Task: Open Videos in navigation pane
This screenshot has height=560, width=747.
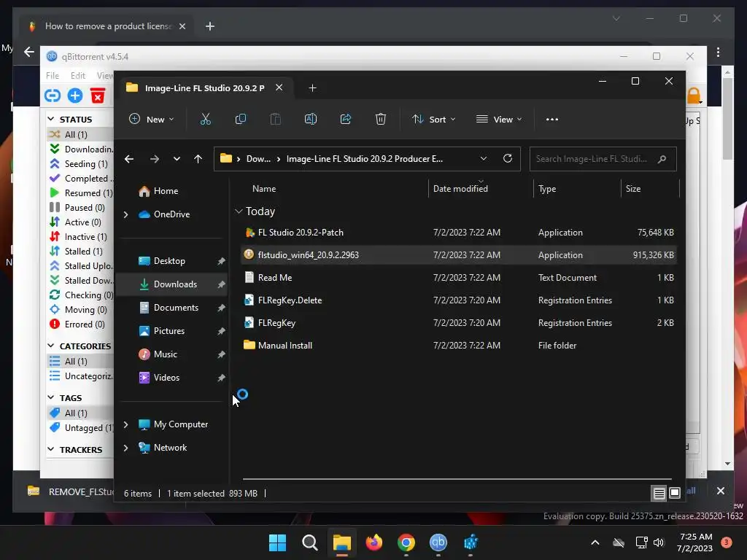Action: click(x=166, y=378)
